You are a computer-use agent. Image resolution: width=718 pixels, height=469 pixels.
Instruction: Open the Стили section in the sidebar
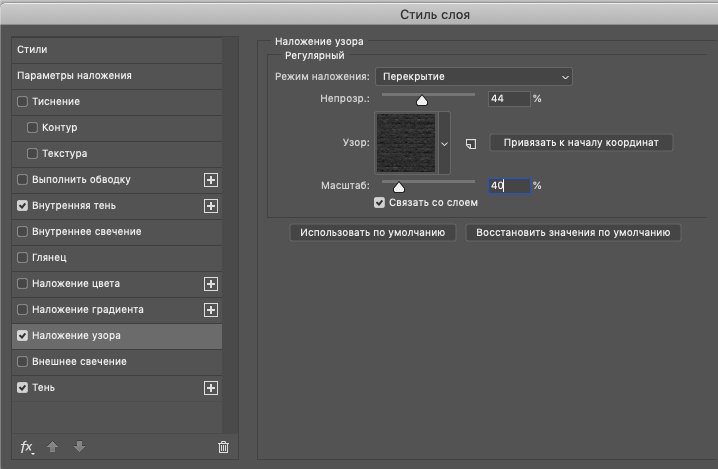117,49
